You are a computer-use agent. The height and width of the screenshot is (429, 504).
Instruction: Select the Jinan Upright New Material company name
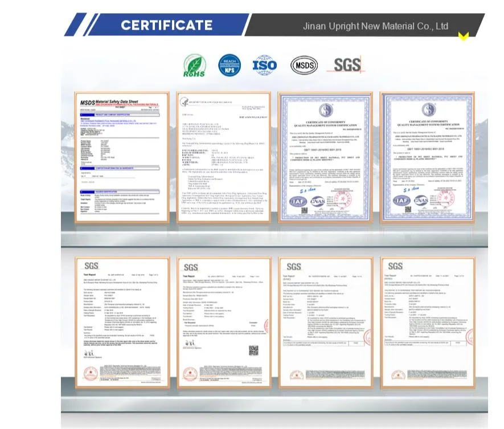tap(376, 26)
